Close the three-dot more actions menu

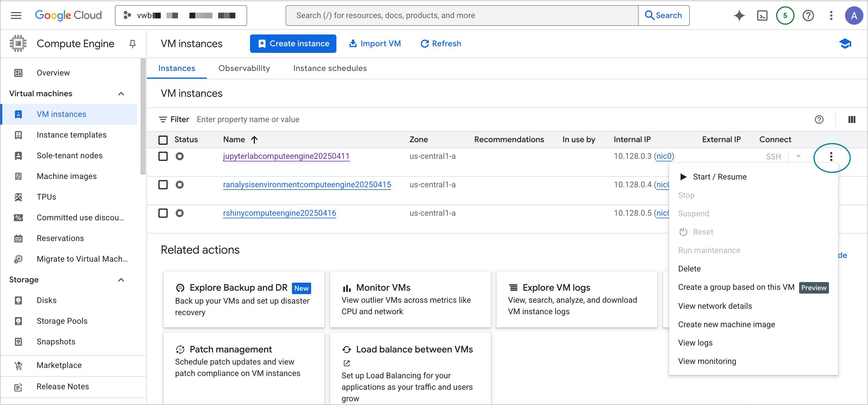coord(831,157)
